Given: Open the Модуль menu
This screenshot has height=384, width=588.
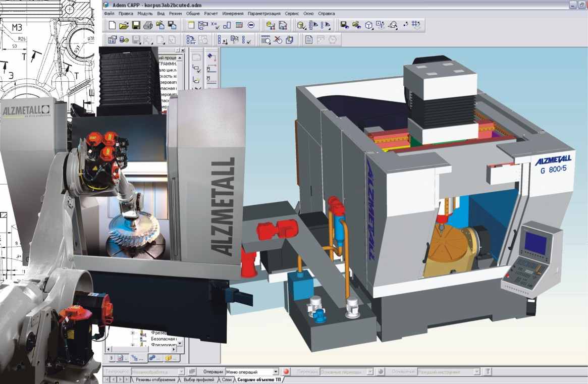Looking at the screenshot, I should (145, 14).
